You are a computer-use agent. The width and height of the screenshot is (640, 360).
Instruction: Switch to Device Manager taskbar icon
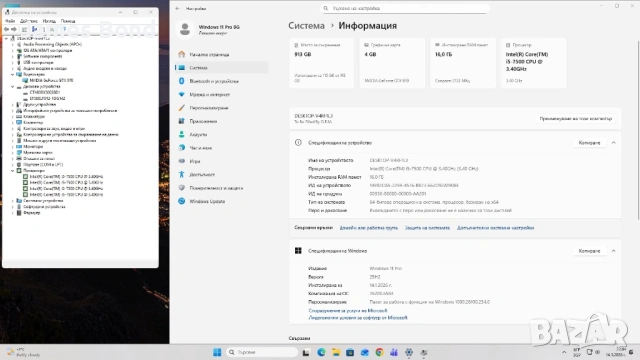(x=424, y=352)
